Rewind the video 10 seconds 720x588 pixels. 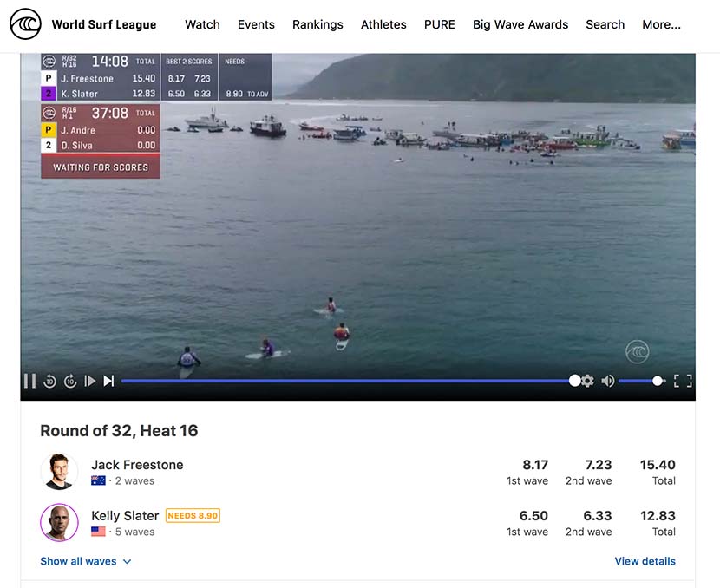coord(49,381)
